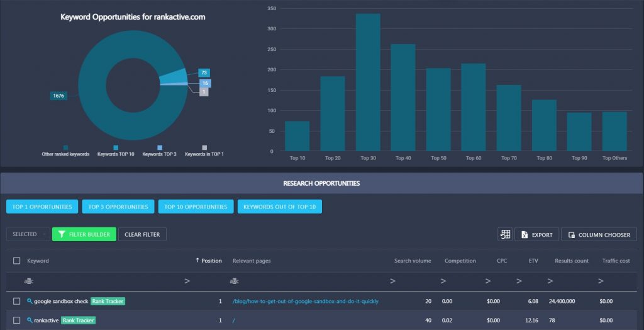Click magnifier icon beside rankactive keyword
The height and width of the screenshot is (330, 644).
tap(30, 320)
